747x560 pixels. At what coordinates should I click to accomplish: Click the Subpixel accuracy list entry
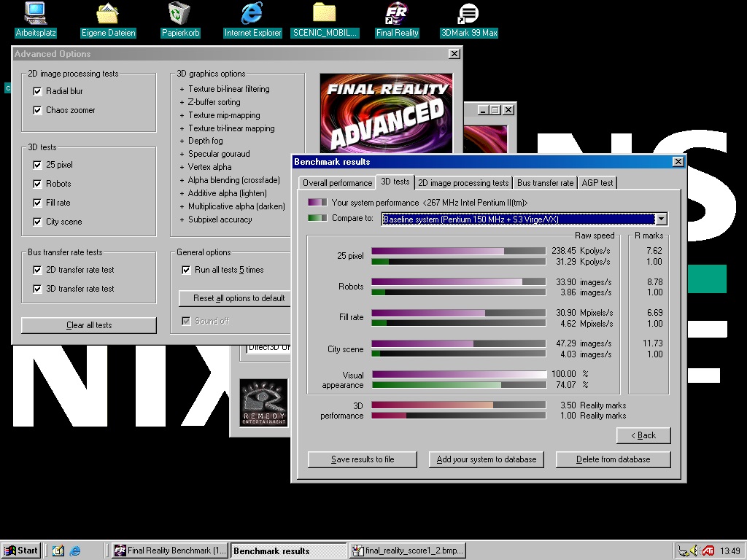pyautogui.click(x=220, y=219)
